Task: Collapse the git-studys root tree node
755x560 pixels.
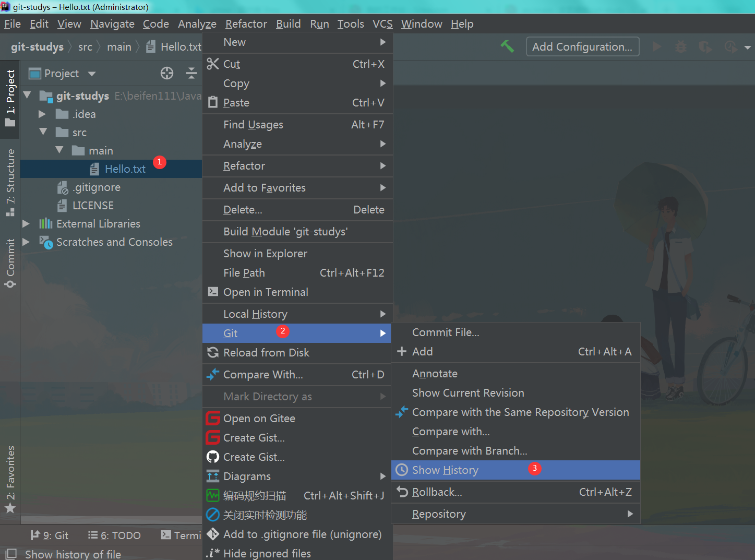Action: click(28, 96)
